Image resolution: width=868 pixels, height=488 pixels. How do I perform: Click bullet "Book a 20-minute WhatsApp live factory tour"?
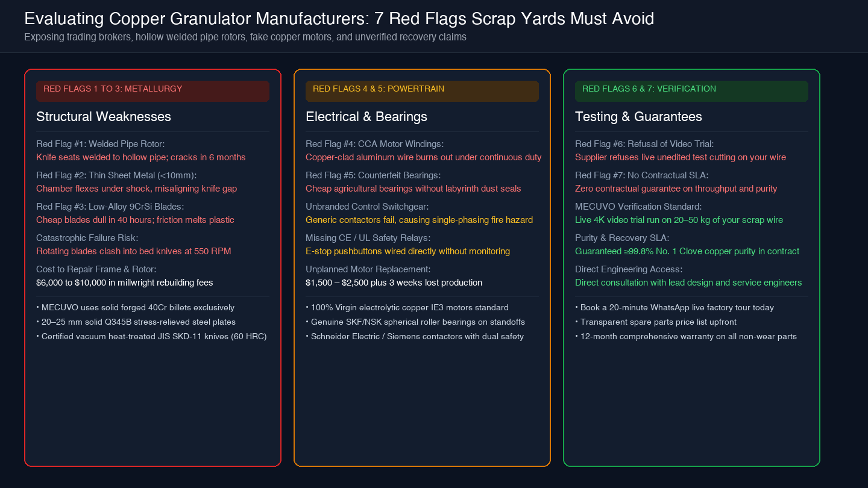point(675,308)
